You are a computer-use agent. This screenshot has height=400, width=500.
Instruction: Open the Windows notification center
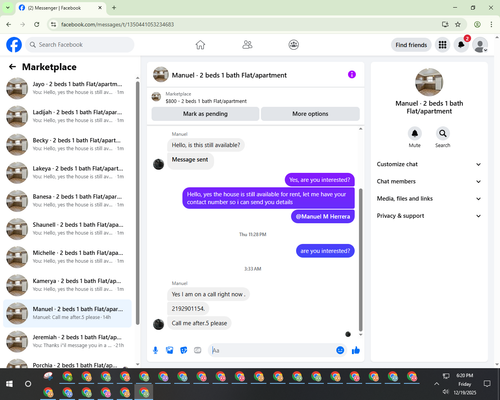coord(487,384)
